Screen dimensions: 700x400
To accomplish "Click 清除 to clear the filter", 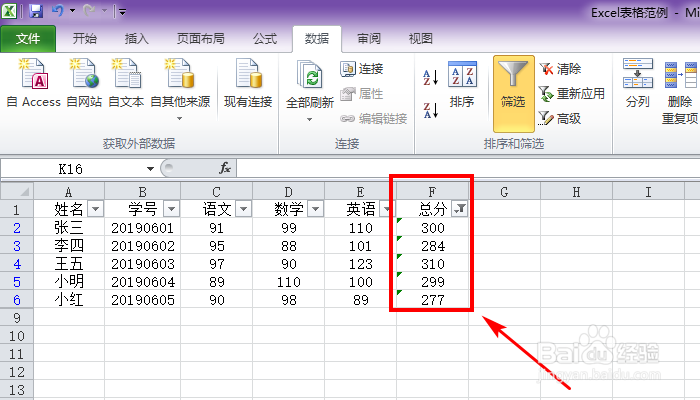I will tap(561, 69).
